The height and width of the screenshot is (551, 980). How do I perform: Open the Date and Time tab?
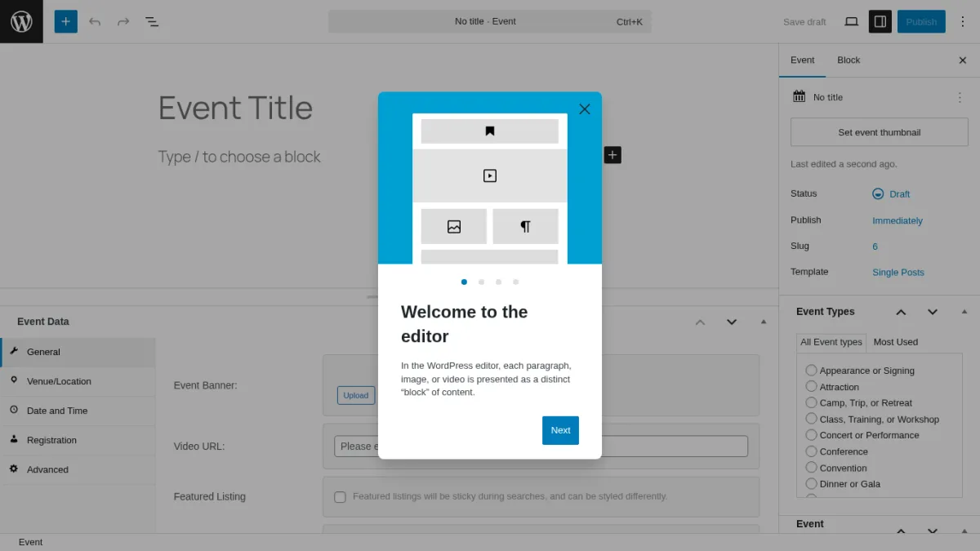78,411
